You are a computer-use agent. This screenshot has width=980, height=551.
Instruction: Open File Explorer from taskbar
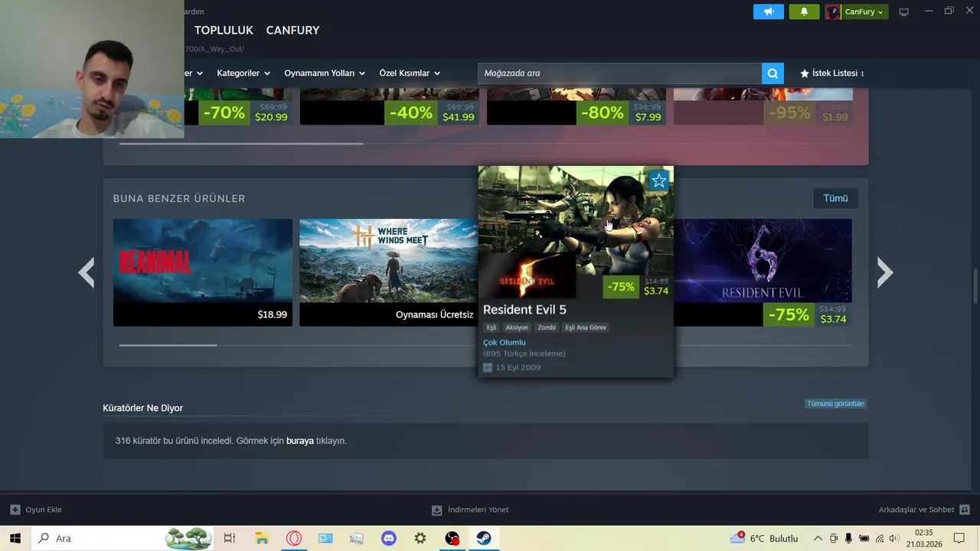(262, 538)
